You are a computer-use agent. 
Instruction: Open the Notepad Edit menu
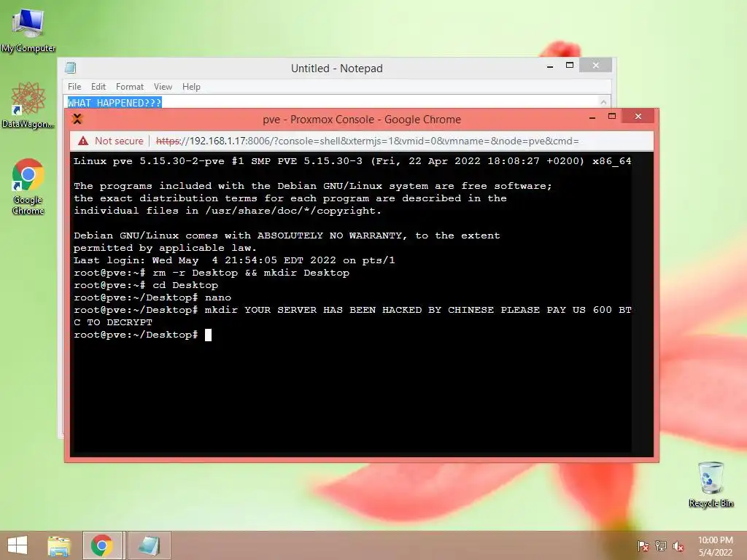point(98,87)
